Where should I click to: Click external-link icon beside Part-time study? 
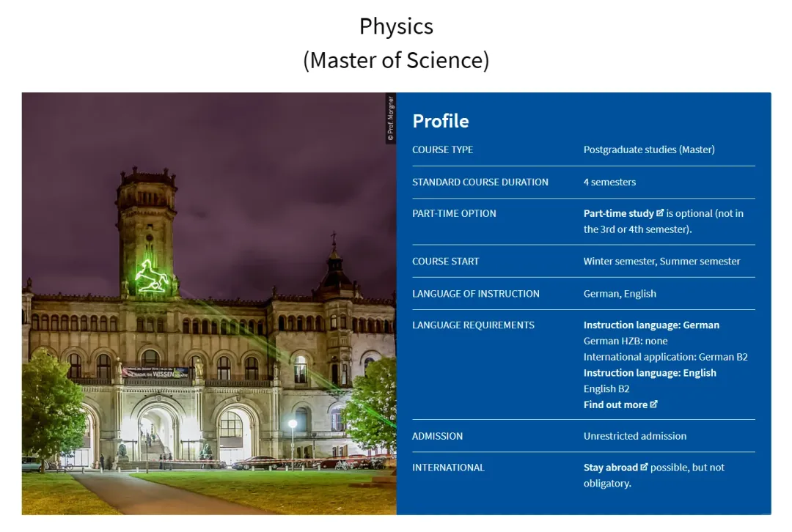(660, 213)
